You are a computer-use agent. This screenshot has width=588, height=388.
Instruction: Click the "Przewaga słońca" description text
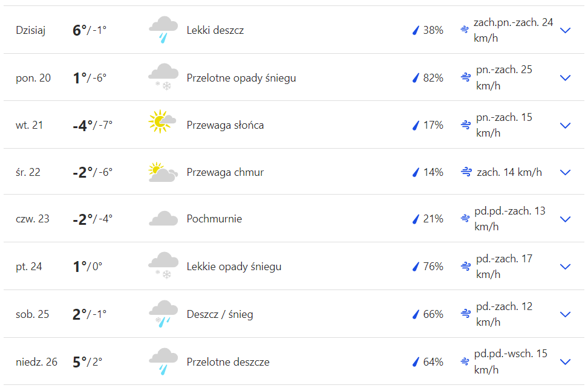tap(225, 125)
